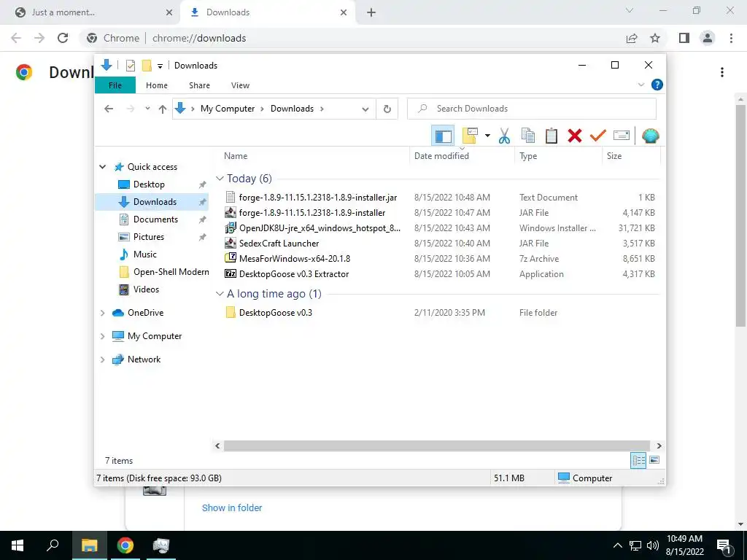Click the New folder icon in title bar
Screen dimensions: 747x560
click(x=147, y=65)
